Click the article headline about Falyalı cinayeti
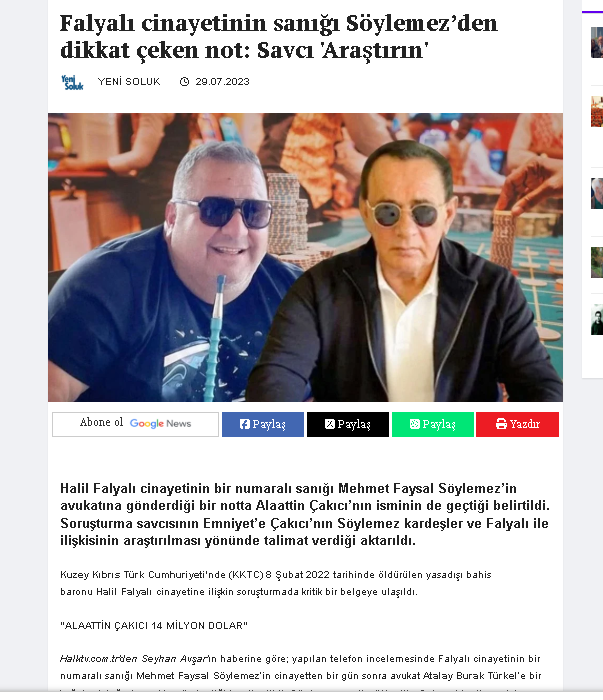 (x=279, y=37)
